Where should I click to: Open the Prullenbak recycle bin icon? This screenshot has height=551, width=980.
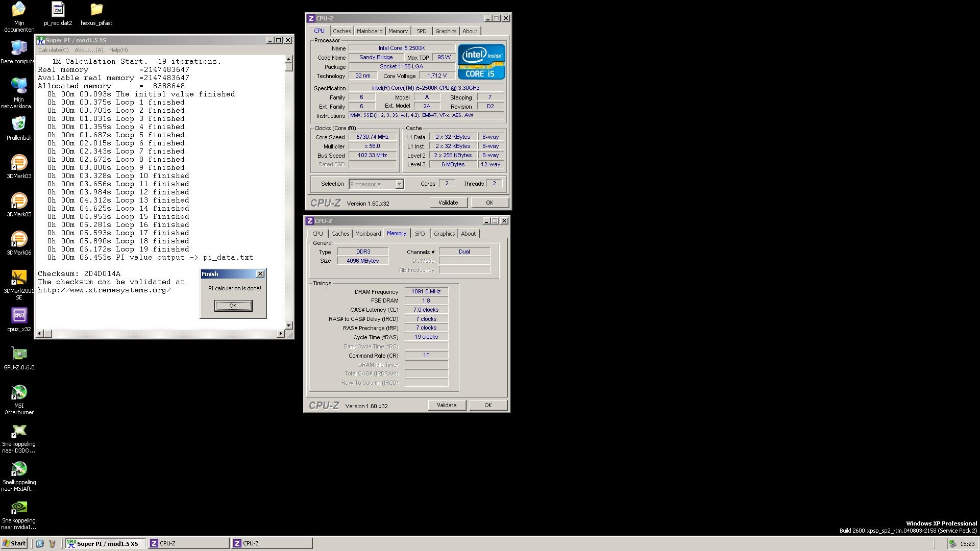pyautogui.click(x=19, y=124)
